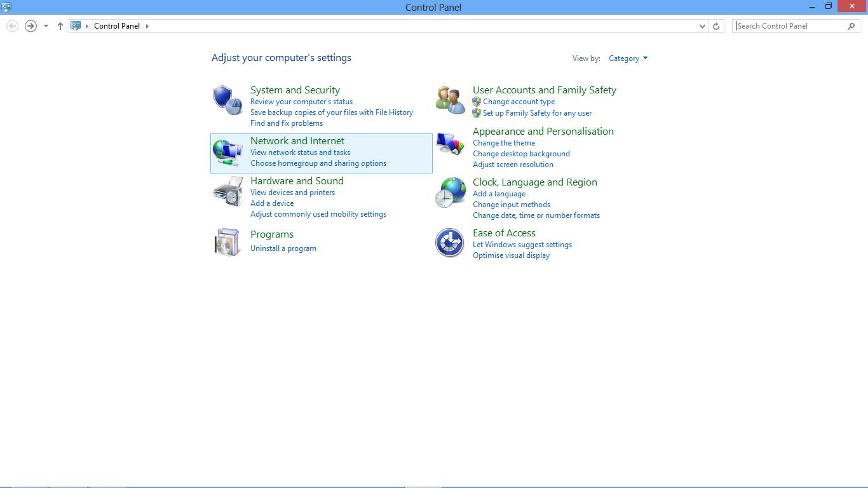Close the Control Panel window
The image size is (868, 488).
coord(852,6)
